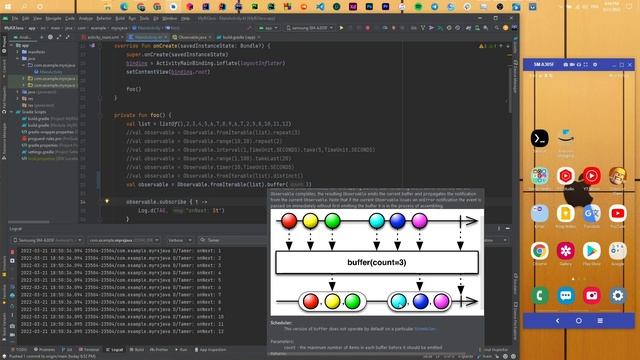Open the Build menu

click(120, 18)
